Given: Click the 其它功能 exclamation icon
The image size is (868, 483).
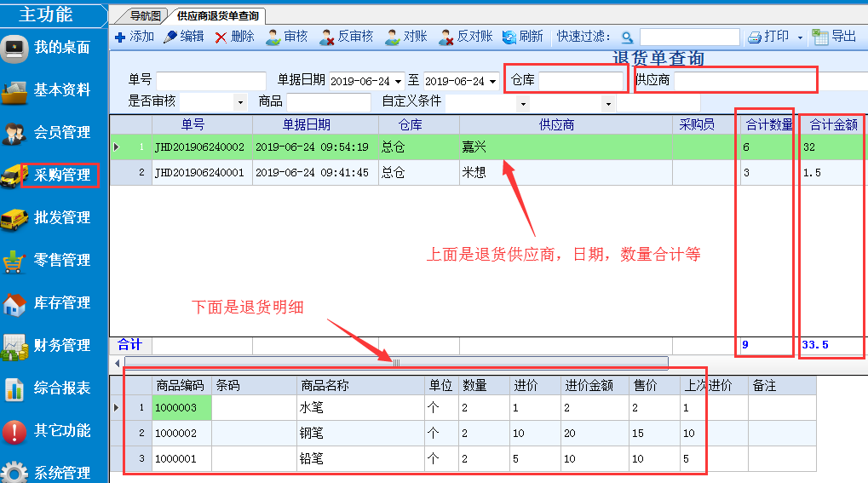Looking at the screenshot, I should 14,432.
